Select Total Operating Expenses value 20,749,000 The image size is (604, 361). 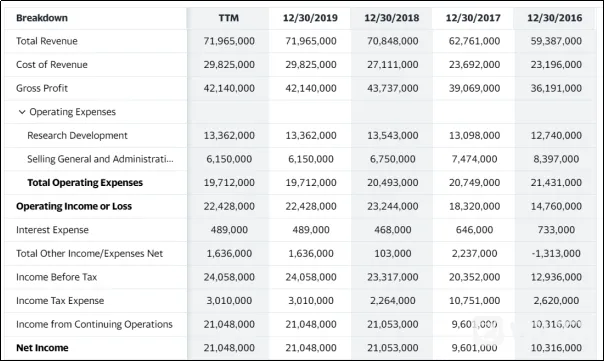point(474,183)
